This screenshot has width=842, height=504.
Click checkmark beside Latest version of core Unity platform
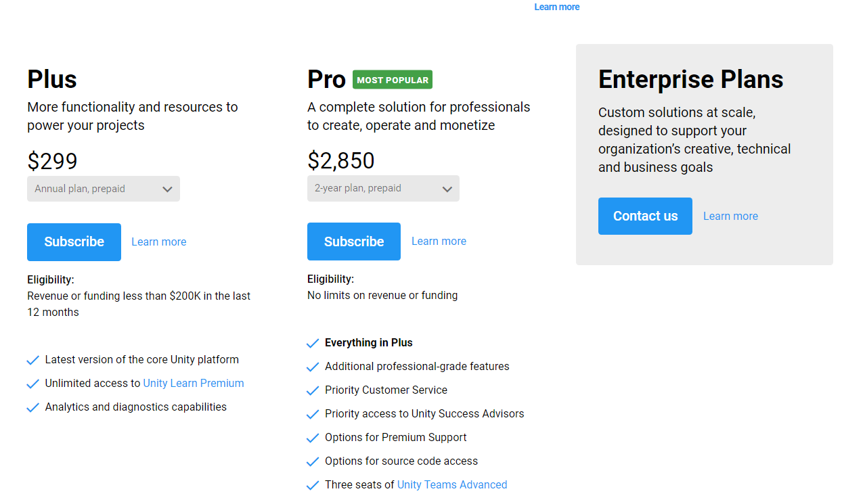[x=32, y=361]
